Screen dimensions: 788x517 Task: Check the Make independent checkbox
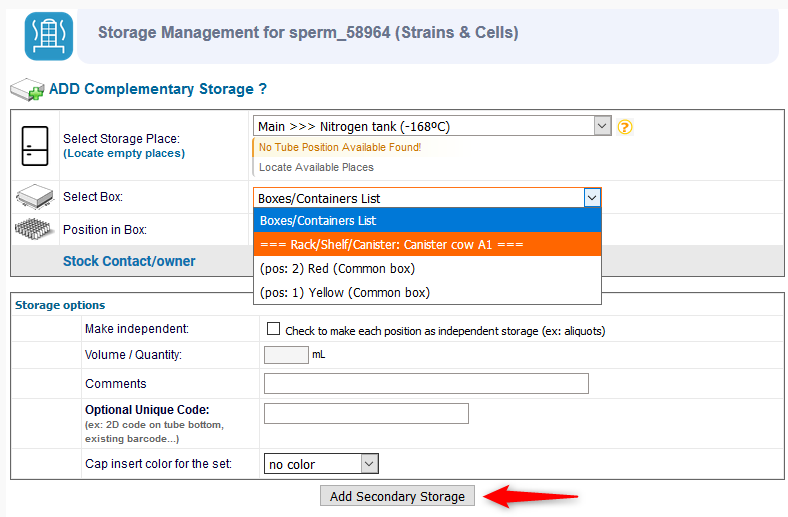coord(273,329)
